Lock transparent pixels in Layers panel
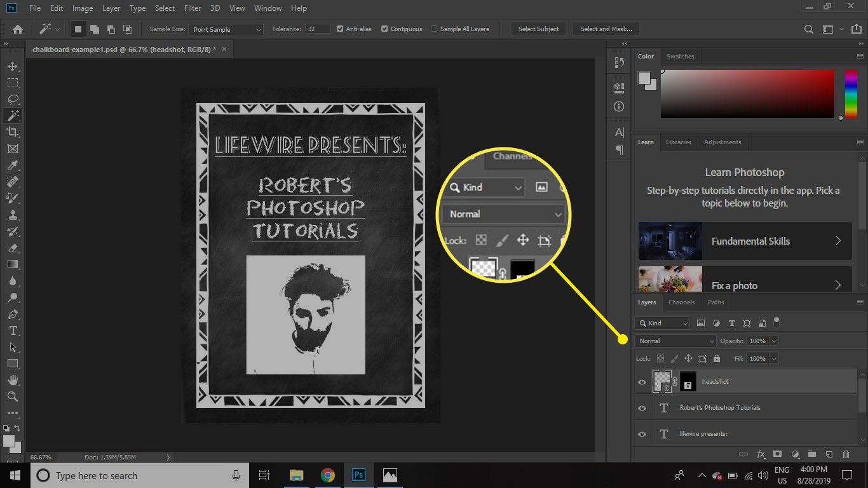The width and height of the screenshot is (868, 488). coord(661,358)
